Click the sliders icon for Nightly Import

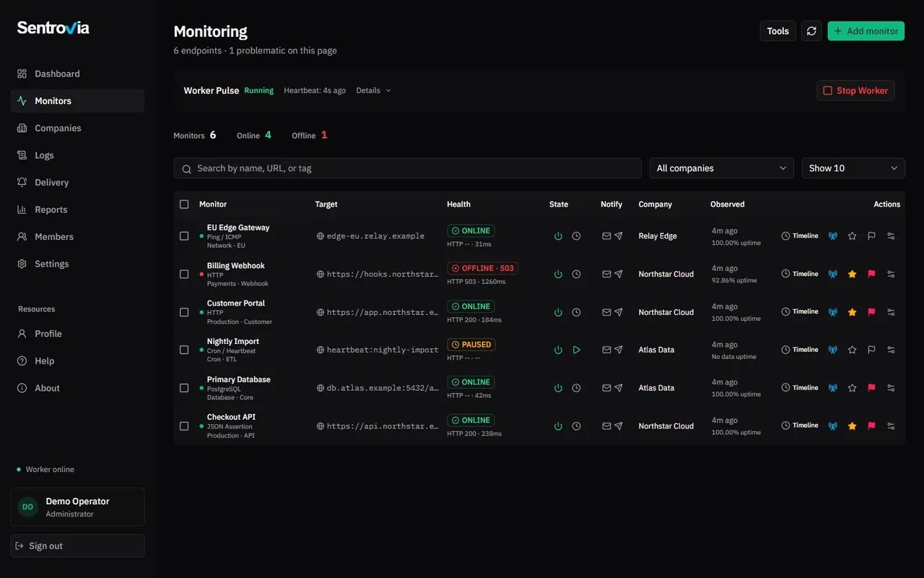click(891, 350)
